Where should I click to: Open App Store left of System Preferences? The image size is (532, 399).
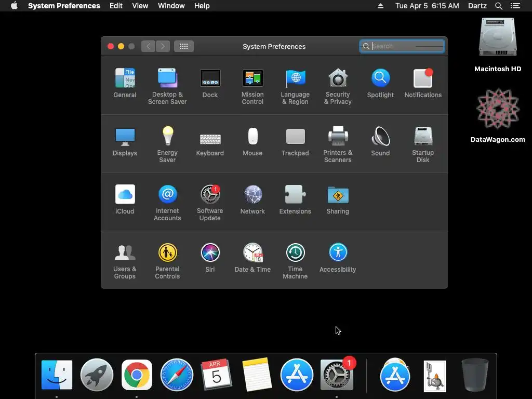[297, 375]
